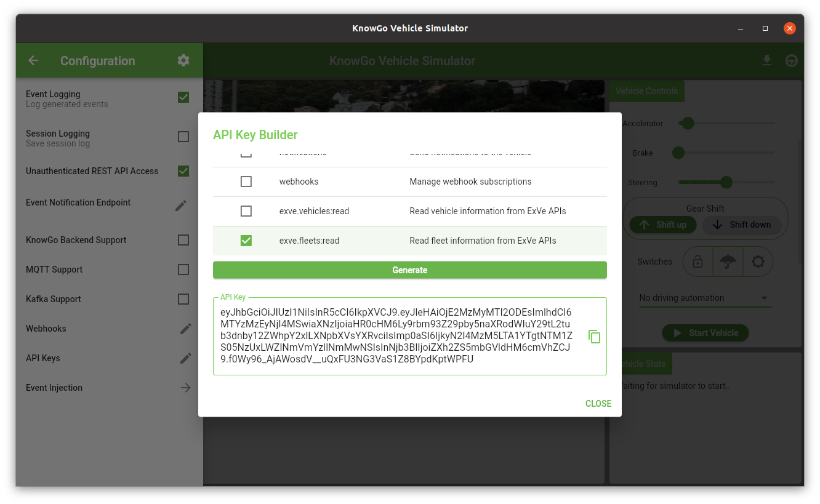Click the API Keys label in sidebar
820x504 pixels.
(x=43, y=358)
